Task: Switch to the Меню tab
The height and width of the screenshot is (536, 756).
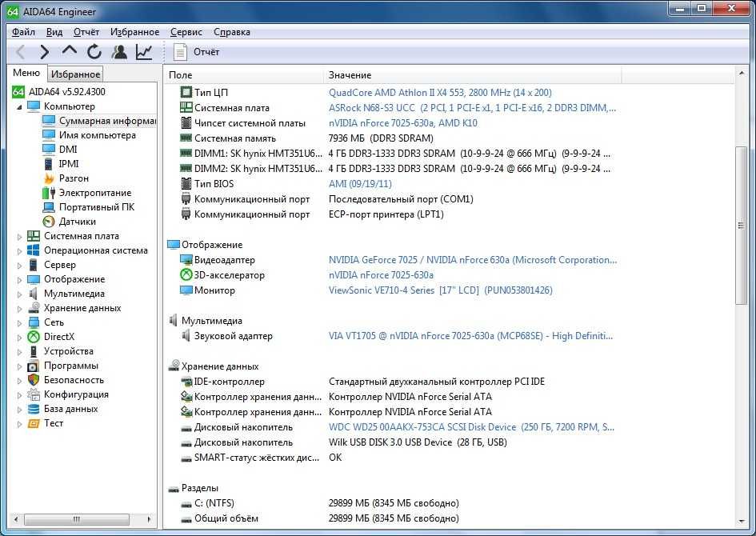Action: pyautogui.click(x=26, y=73)
